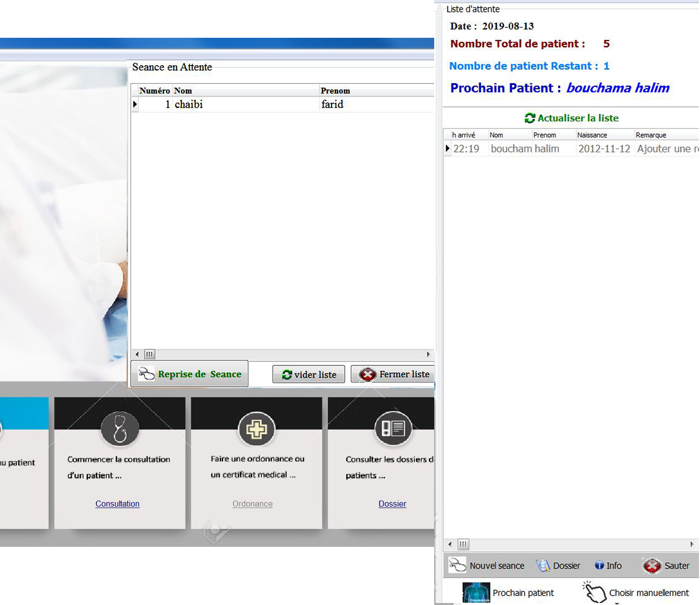Click the row selector arrow beside chaibi

point(135,104)
